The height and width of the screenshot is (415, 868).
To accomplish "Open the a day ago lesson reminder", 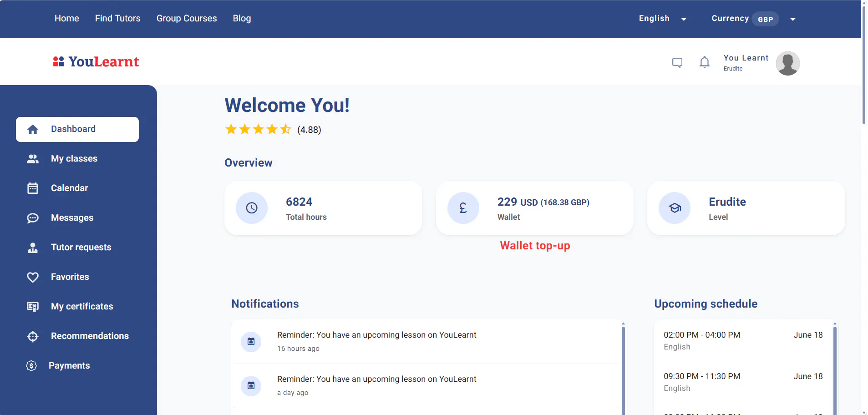I will [425, 386].
